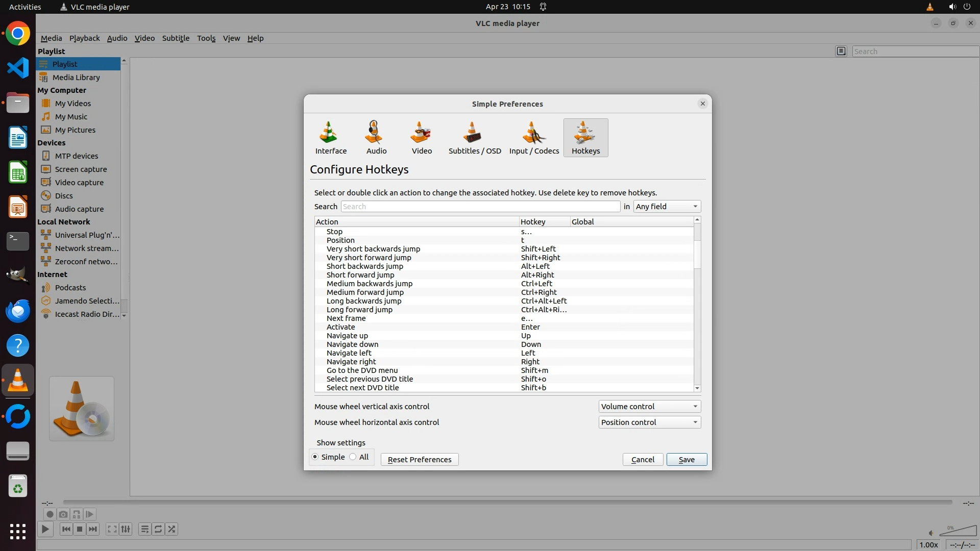980x551 pixels.
Task: Launch Thunderbird from the Ubuntu dock
Action: click(x=18, y=311)
